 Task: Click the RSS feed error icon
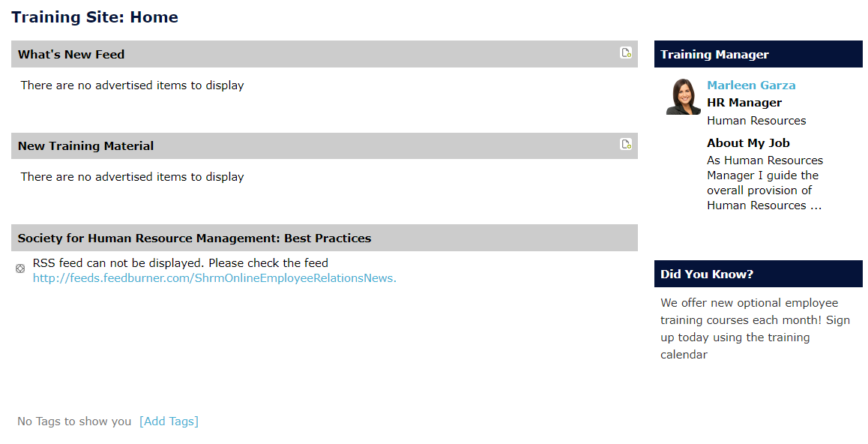coord(20,268)
